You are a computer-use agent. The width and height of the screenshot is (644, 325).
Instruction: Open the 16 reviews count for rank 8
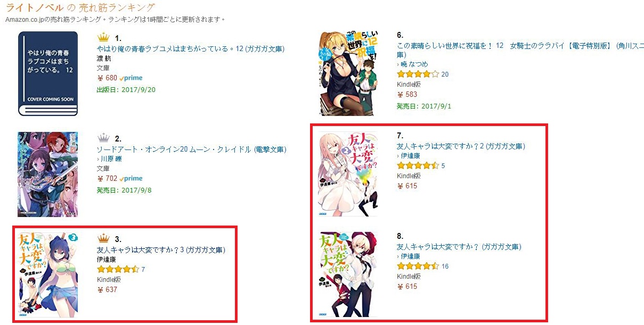coord(445,266)
